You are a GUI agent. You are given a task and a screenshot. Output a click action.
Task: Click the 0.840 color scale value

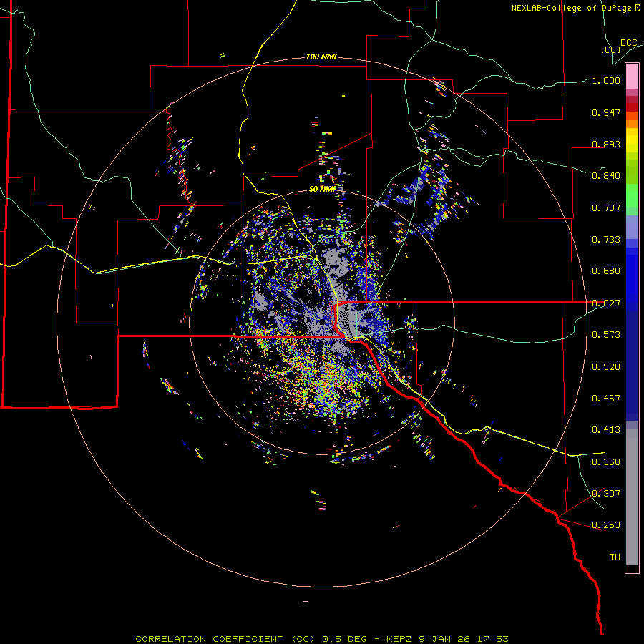pos(606,176)
